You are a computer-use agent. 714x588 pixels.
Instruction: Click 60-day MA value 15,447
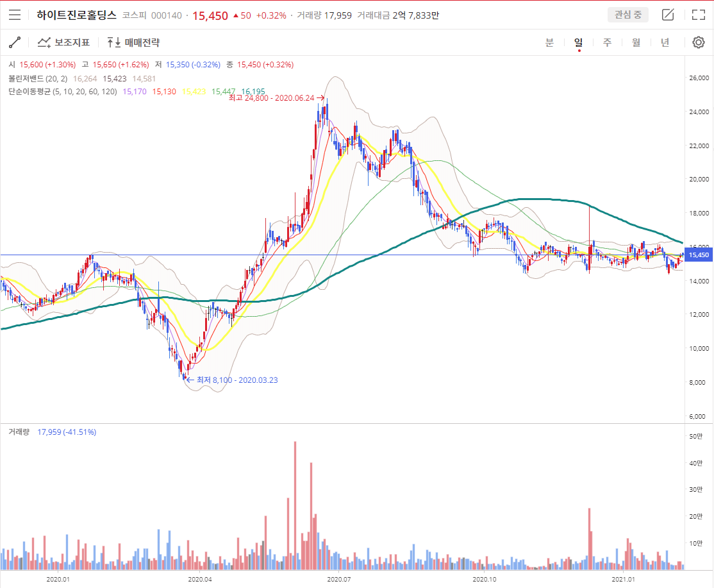[x=223, y=92]
